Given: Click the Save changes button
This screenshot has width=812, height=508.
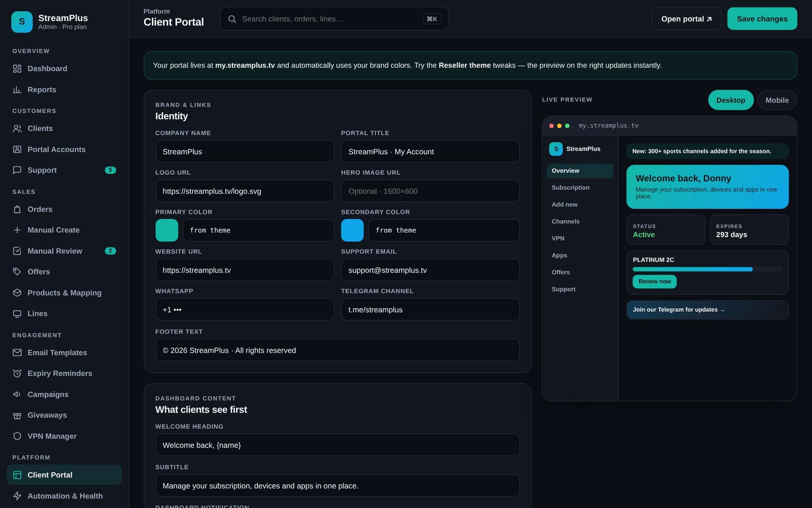Looking at the screenshot, I should (x=762, y=19).
